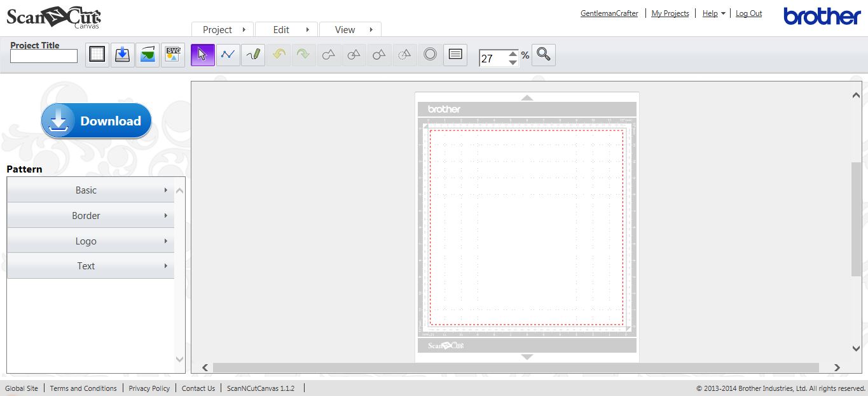Save the project with download icon
Image resolution: width=868 pixels, height=396 pixels.
(x=122, y=55)
